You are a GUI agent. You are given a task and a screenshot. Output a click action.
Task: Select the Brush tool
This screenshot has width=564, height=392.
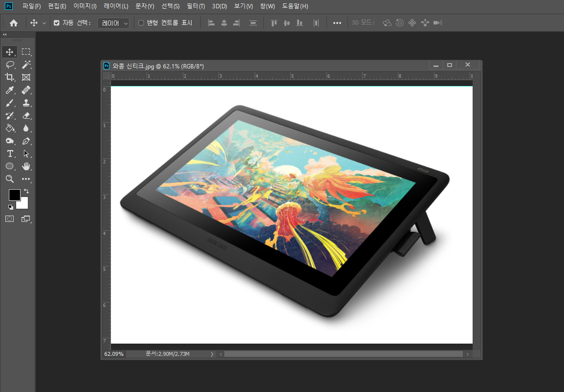pos(10,103)
